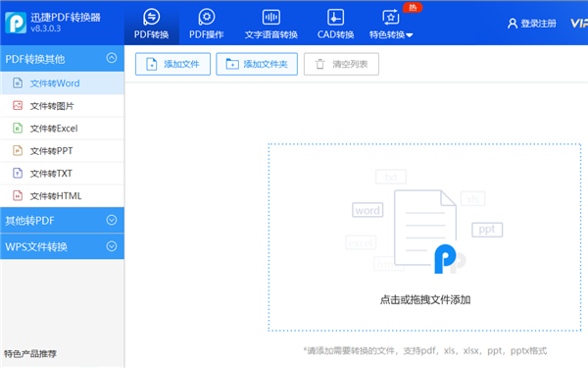Screen dimensions: 588x368
Task: Click the 添加文件 button
Action: 172,64
